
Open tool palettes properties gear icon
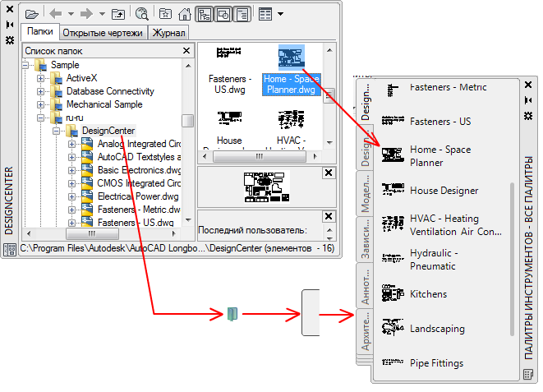(x=528, y=116)
